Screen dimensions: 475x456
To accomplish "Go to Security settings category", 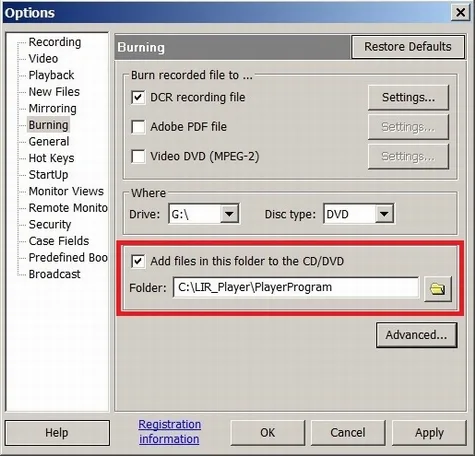I will click(50, 224).
